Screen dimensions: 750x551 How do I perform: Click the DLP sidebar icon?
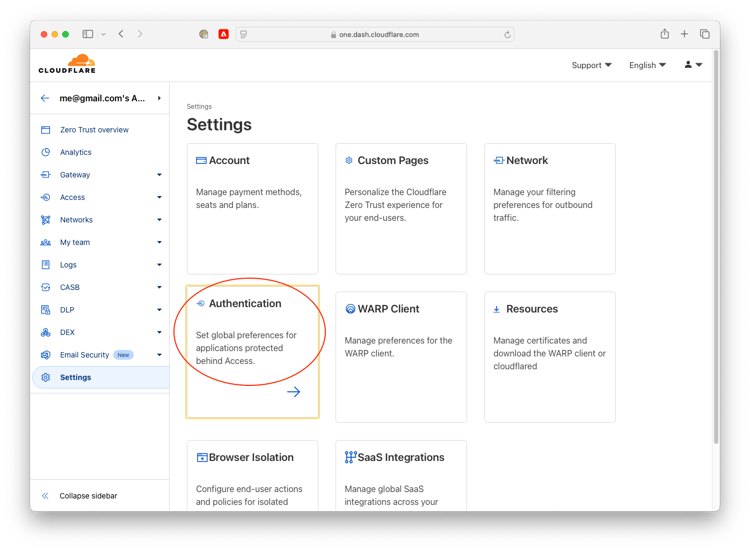pyautogui.click(x=45, y=309)
